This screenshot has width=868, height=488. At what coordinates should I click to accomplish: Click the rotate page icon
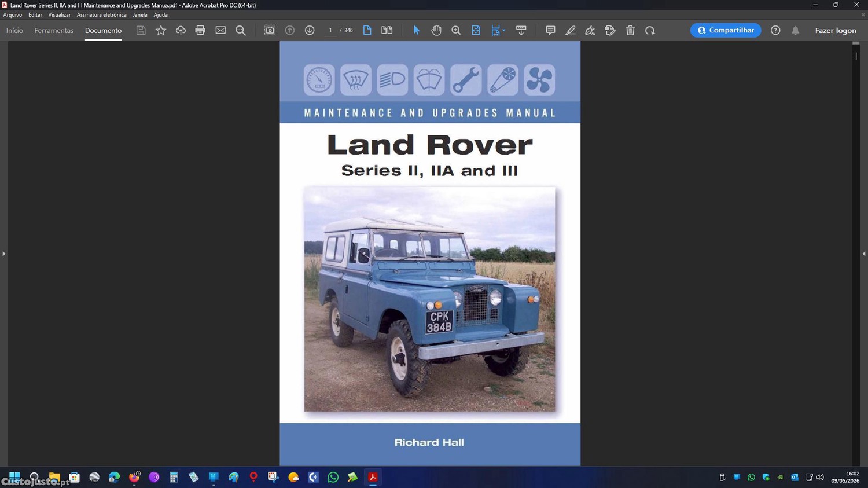[x=650, y=30]
